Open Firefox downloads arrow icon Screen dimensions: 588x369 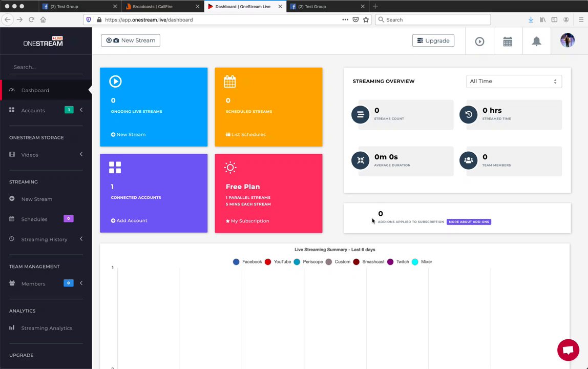[531, 19]
